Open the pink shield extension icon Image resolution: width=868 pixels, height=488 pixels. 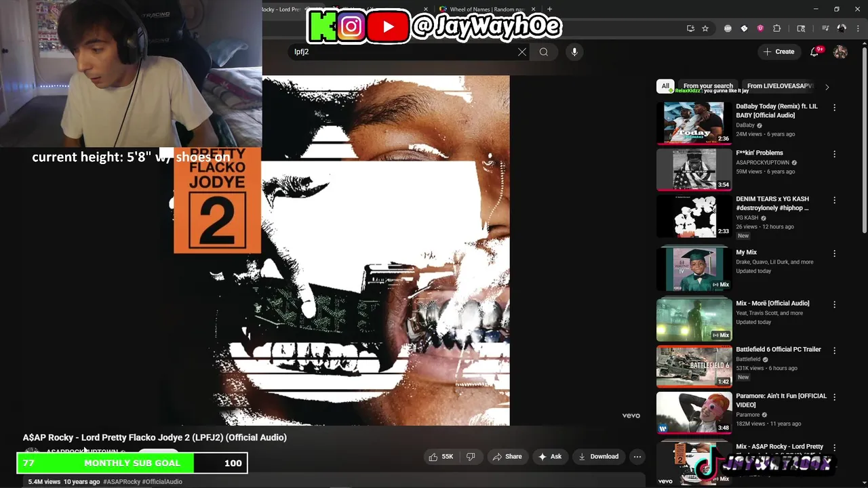coord(760,28)
